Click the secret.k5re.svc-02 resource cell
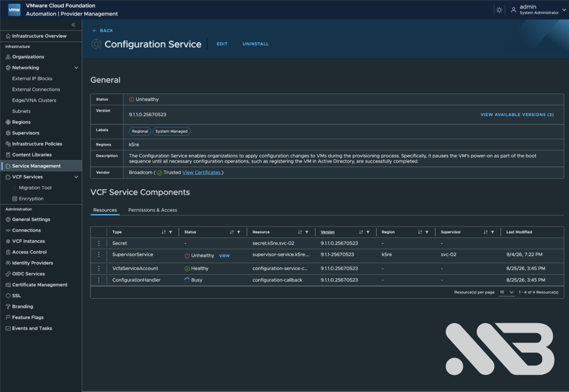 pos(273,243)
